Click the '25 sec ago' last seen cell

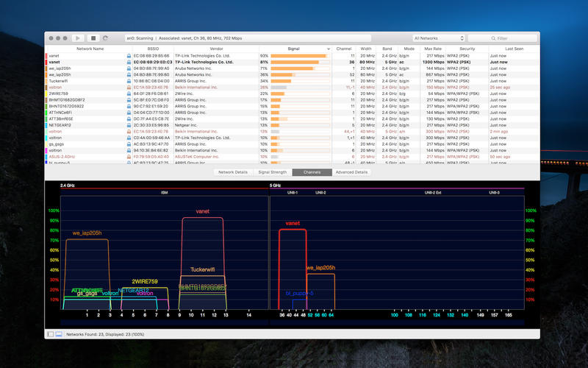[x=500, y=87]
